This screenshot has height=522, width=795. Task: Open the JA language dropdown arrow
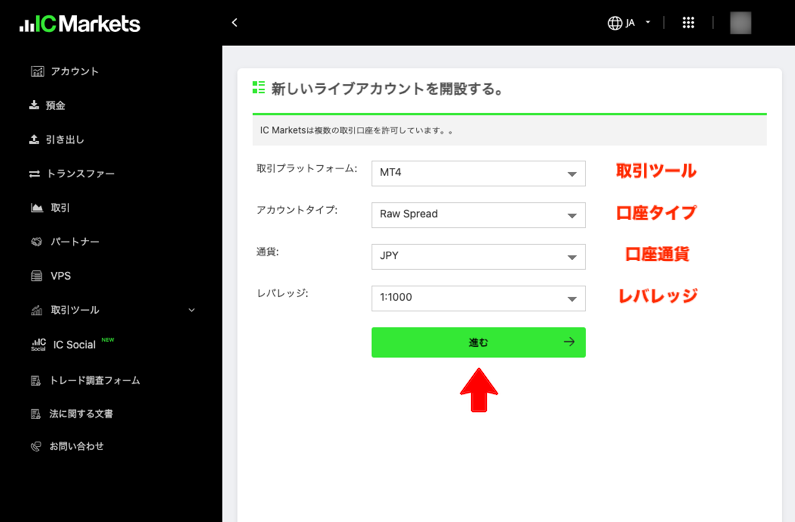647,22
